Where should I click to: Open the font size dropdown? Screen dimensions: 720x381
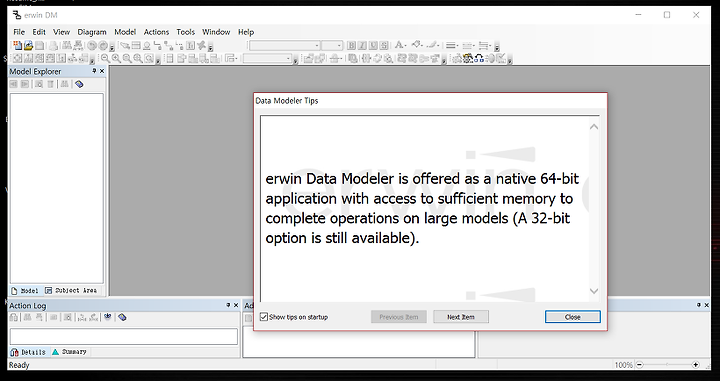[x=339, y=45]
